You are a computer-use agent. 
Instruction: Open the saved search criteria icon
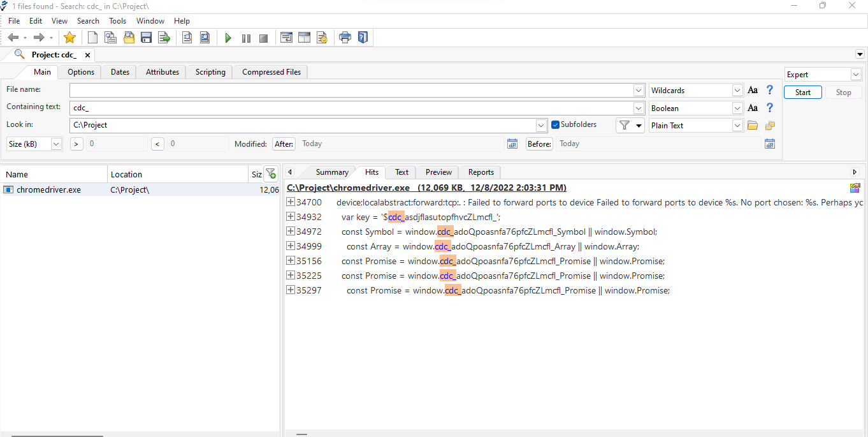tap(111, 38)
